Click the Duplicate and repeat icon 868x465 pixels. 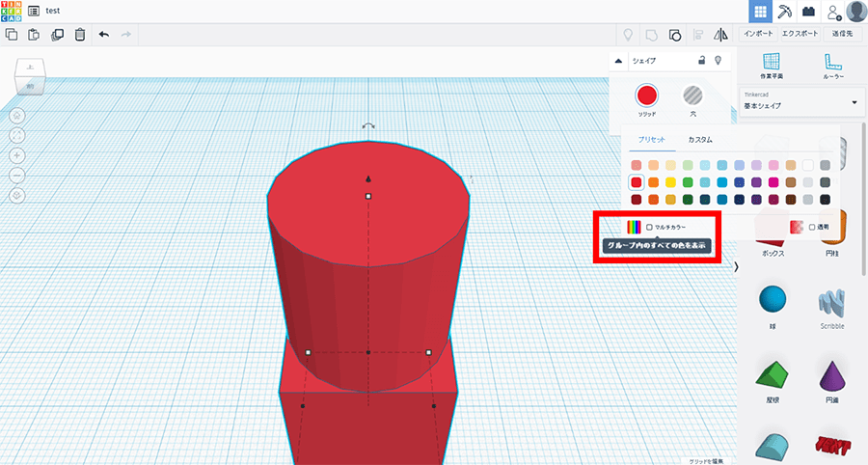point(57,35)
